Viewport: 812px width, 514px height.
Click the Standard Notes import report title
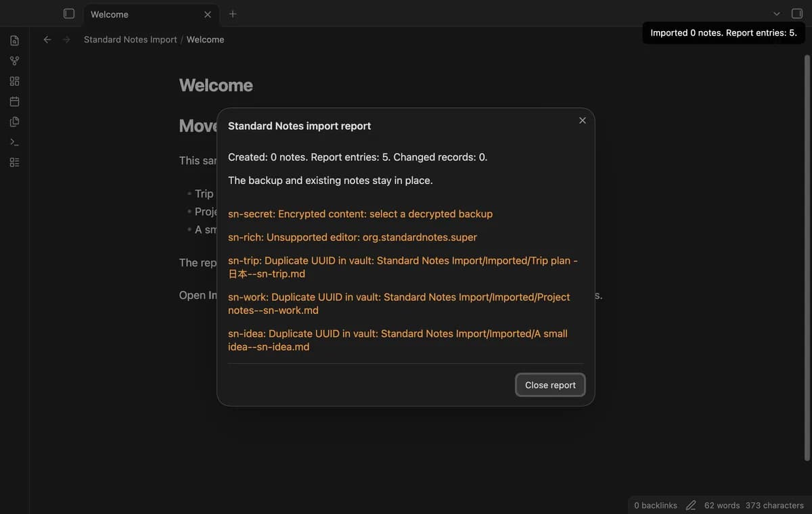pos(299,126)
